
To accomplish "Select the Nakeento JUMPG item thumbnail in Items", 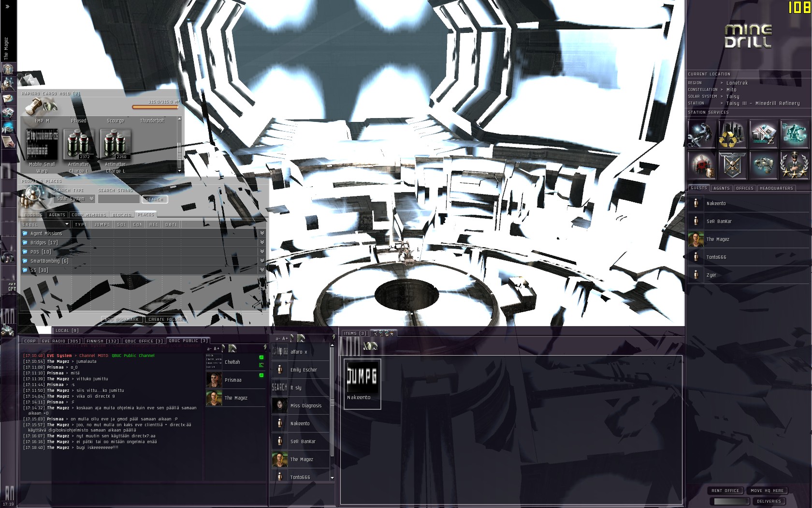I will click(x=362, y=384).
